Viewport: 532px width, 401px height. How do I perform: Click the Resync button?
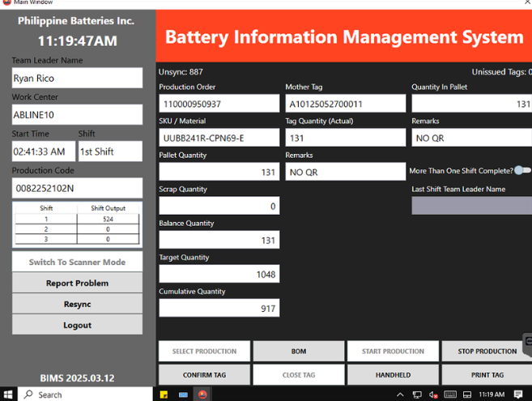(x=78, y=304)
